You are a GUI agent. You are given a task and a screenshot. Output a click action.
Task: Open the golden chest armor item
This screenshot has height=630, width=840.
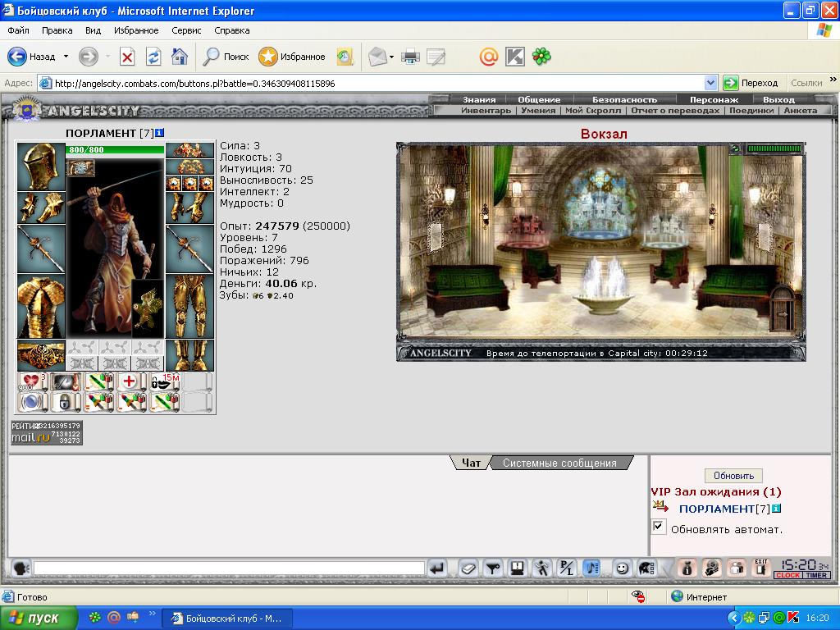pyautogui.click(x=41, y=307)
